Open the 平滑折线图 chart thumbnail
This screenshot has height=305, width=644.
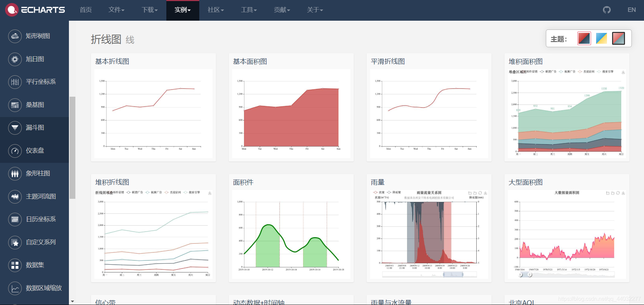(429, 114)
